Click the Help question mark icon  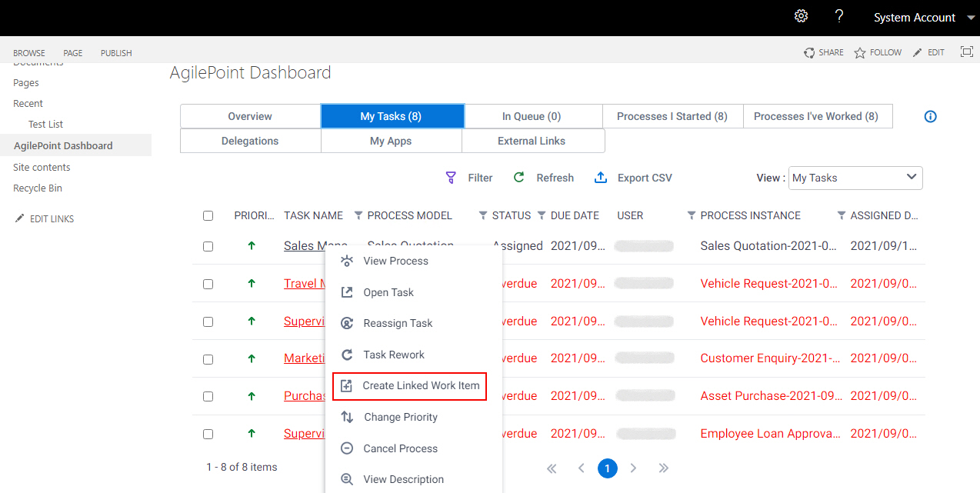click(839, 15)
